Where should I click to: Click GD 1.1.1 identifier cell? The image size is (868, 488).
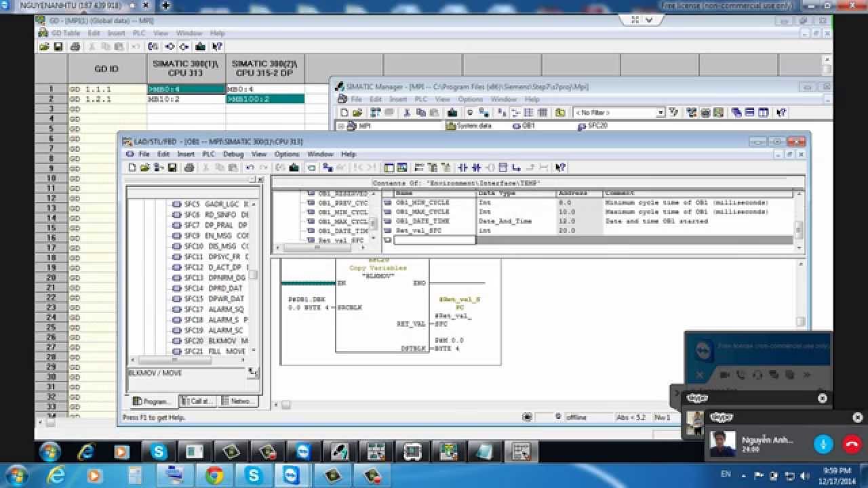pos(107,89)
